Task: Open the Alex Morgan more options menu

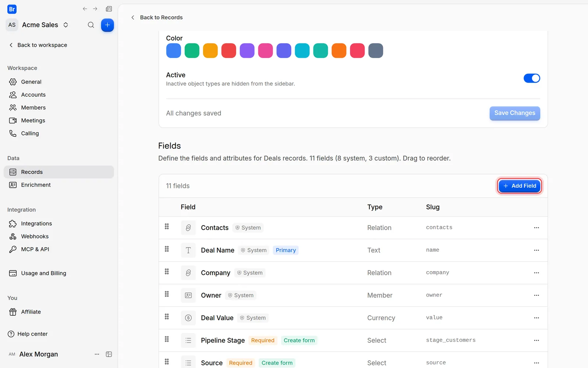Action: pyautogui.click(x=97, y=354)
